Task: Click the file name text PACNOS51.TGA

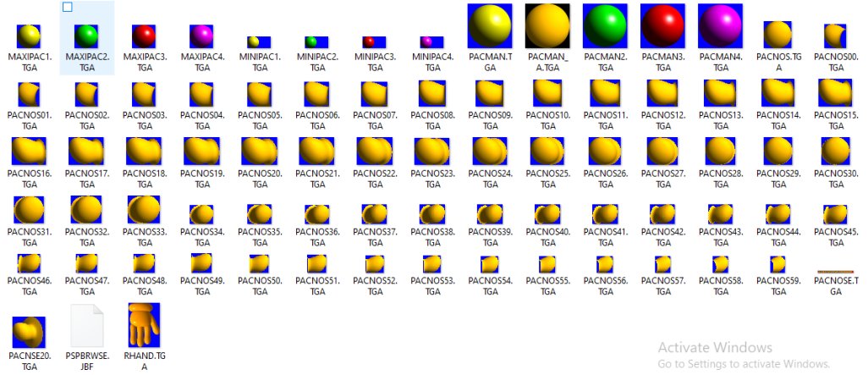Action: pyautogui.click(x=317, y=286)
